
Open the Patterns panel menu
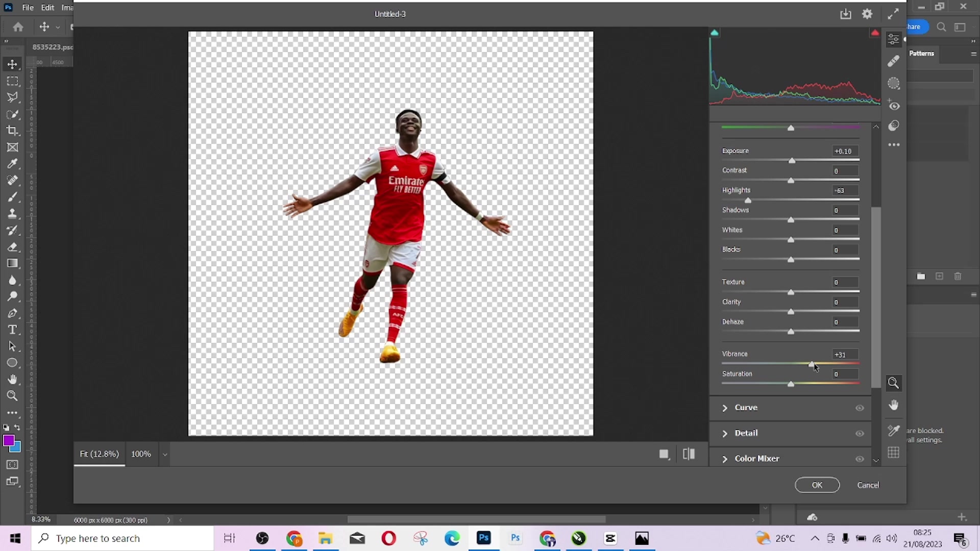click(x=973, y=54)
